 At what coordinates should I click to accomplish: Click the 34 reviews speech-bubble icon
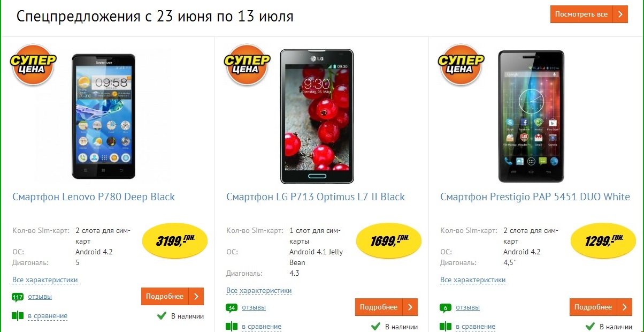232,308
